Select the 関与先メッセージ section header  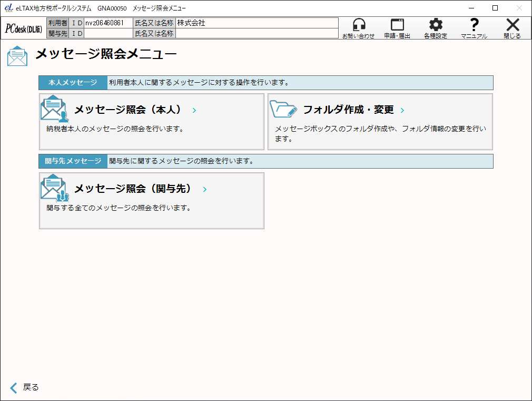click(73, 161)
